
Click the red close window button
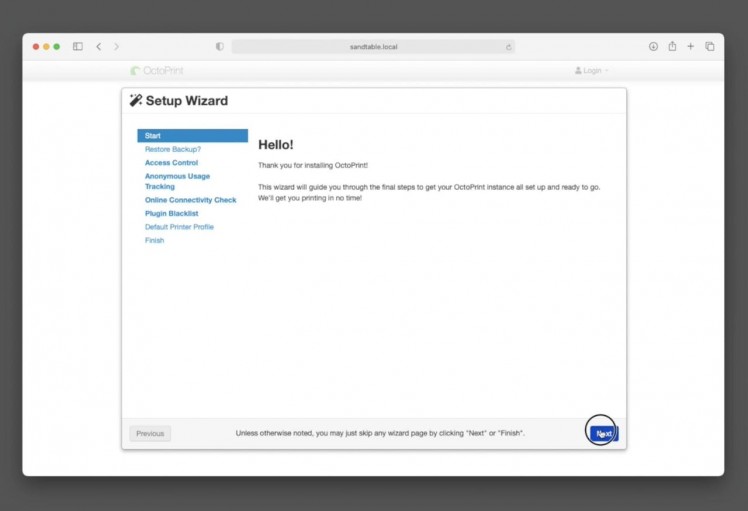pos(36,46)
